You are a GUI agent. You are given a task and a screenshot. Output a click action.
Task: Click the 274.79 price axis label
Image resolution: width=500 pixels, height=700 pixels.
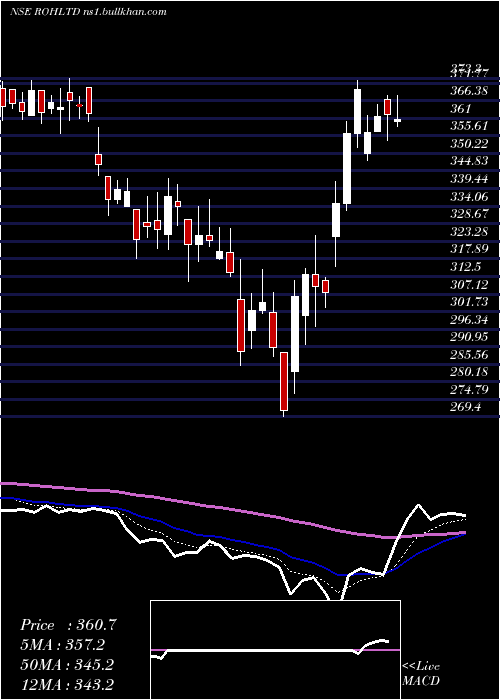pyautogui.click(x=470, y=390)
